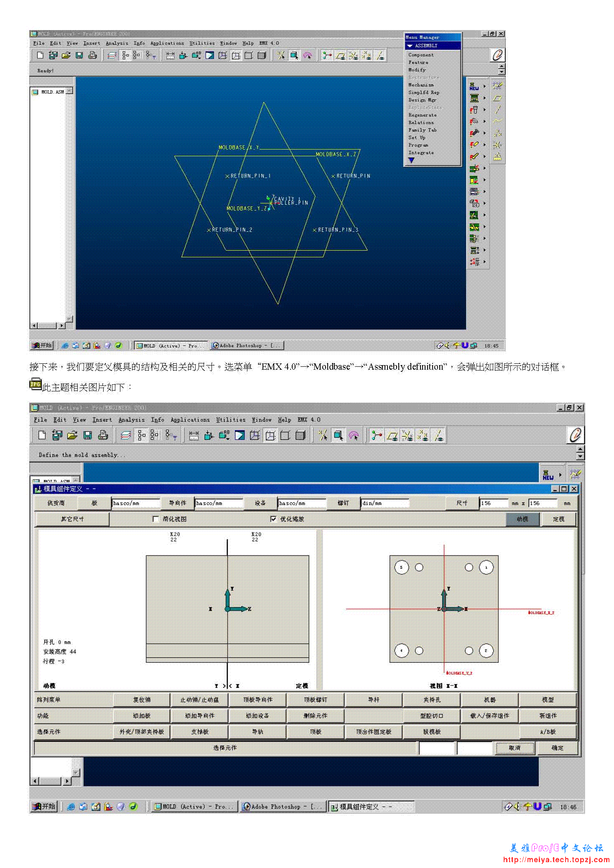Enable the 简化视图 checkbox
Image resolution: width=614 pixels, height=868 pixels.
156,519
